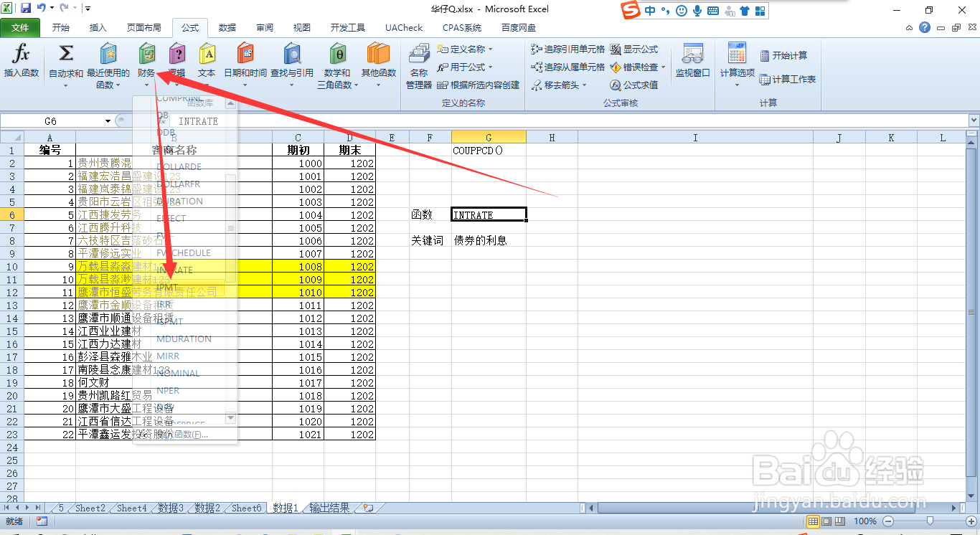Click the macro record icon in status bar

[x=42, y=521]
